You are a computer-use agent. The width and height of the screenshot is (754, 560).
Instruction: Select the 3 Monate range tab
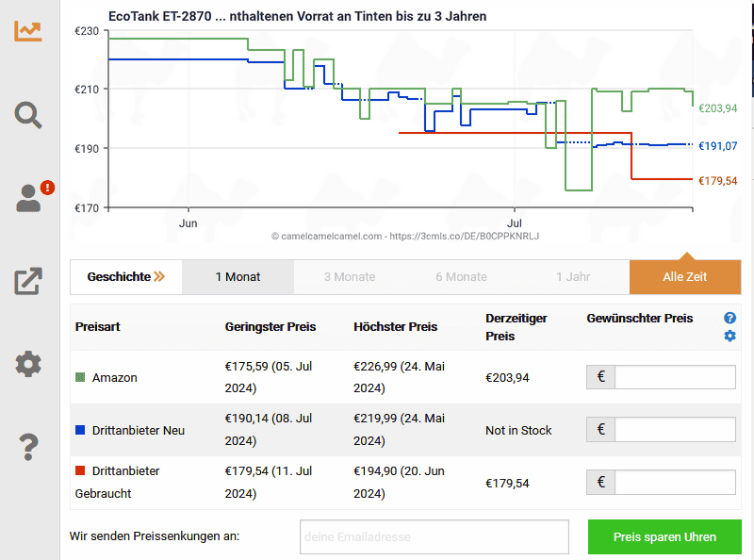tap(349, 277)
